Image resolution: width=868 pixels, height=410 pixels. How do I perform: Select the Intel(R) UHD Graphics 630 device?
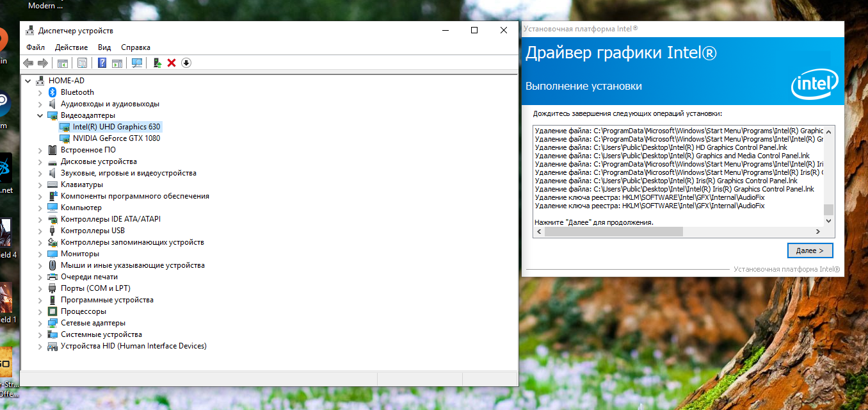pyautogui.click(x=117, y=127)
